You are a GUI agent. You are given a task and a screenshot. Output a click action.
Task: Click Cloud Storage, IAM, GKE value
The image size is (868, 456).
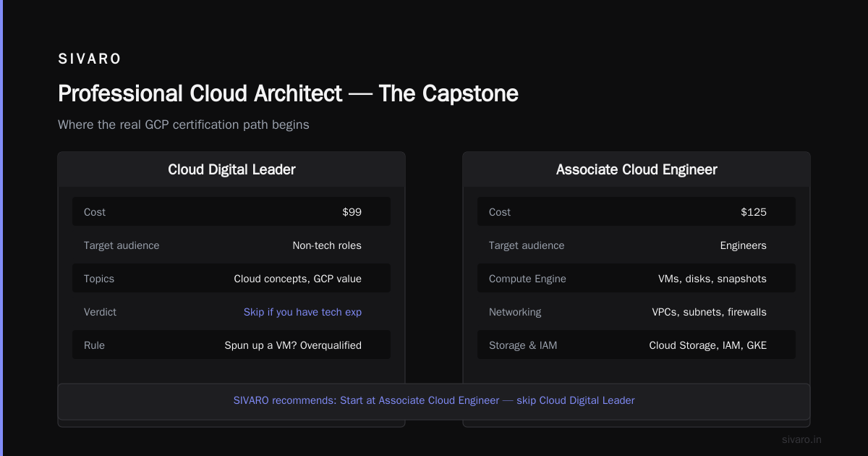[707, 345]
